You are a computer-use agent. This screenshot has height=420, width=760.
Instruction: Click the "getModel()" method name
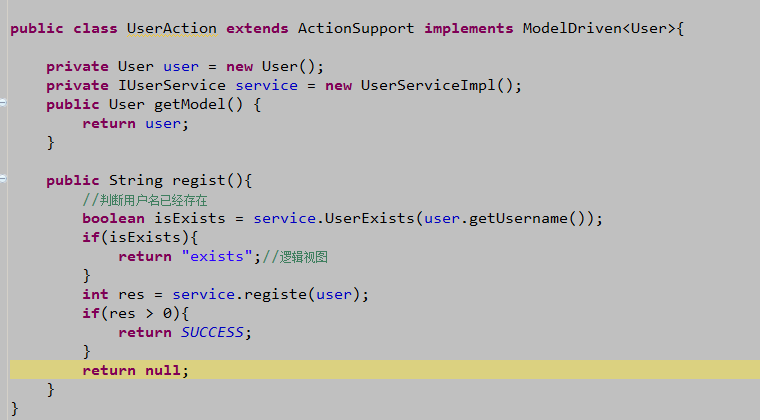coord(198,105)
